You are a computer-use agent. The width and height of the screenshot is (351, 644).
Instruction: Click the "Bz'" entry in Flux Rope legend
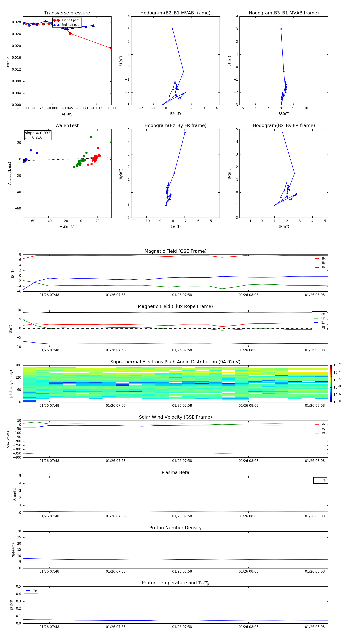point(320,323)
